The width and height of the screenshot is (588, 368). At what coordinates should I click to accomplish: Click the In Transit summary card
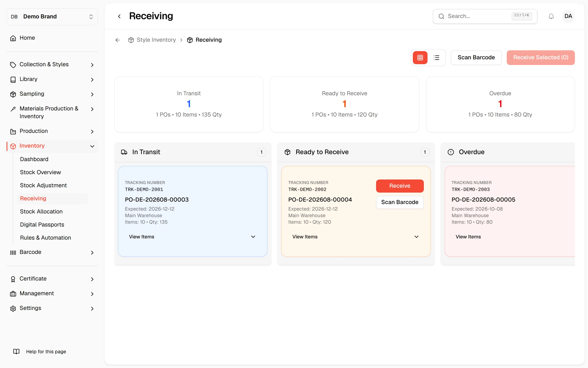tap(189, 104)
